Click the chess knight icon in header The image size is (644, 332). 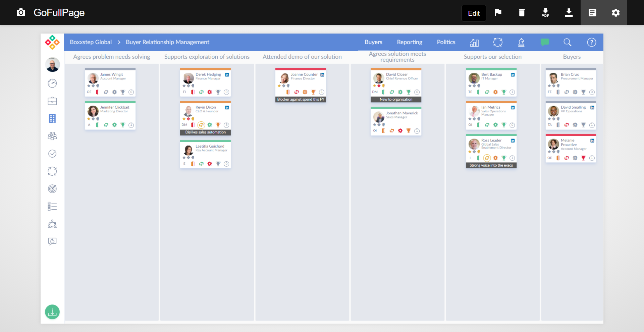click(x=521, y=42)
